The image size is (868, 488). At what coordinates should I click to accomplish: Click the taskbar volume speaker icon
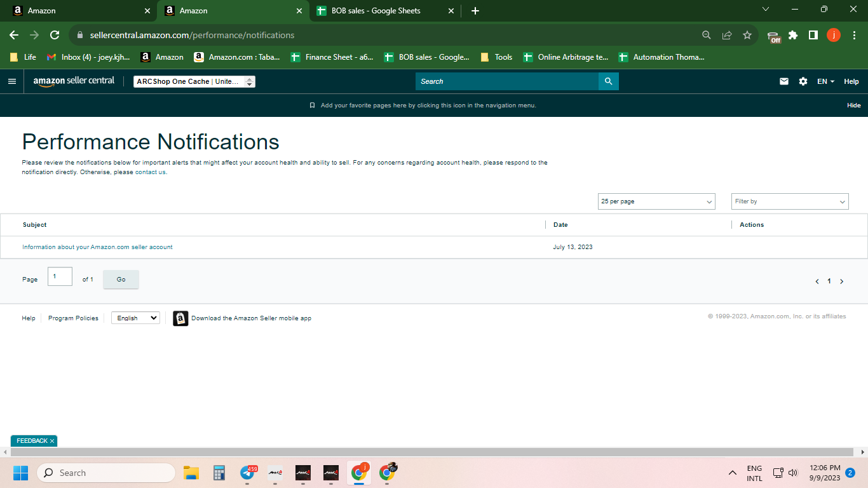point(793,473)
